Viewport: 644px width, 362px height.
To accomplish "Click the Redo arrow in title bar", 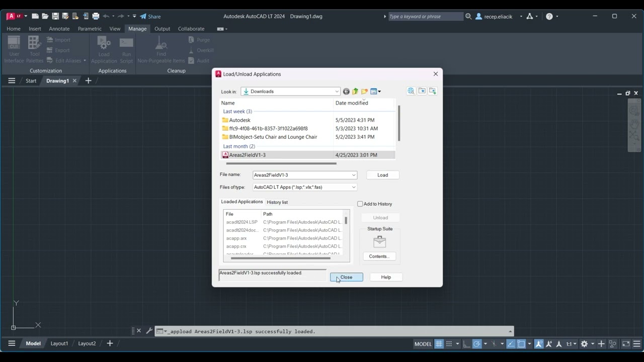I will [121, 16].
